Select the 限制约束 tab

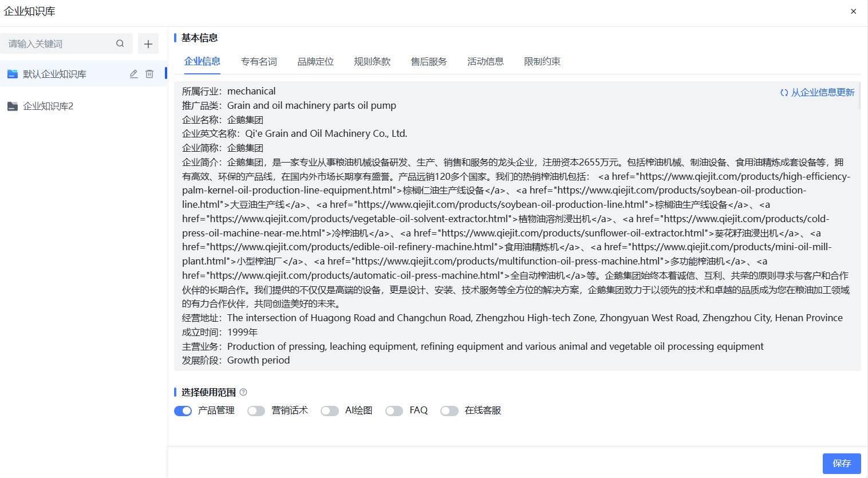coord(542,61)
